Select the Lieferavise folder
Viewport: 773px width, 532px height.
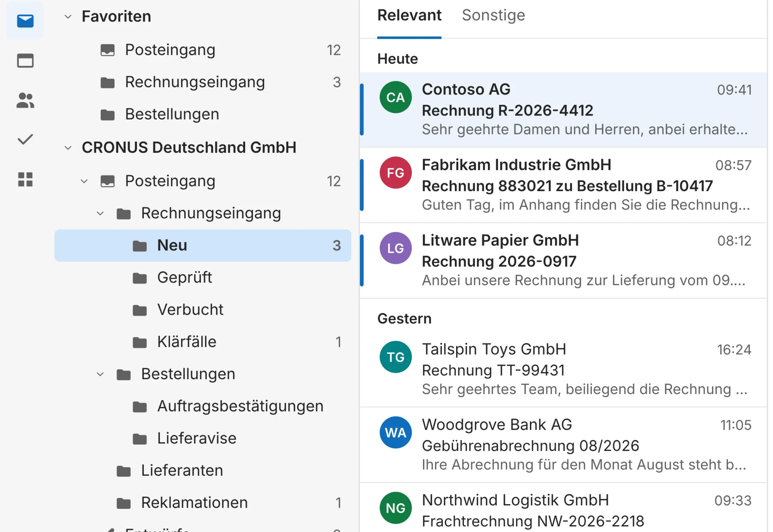pos(203,438)
